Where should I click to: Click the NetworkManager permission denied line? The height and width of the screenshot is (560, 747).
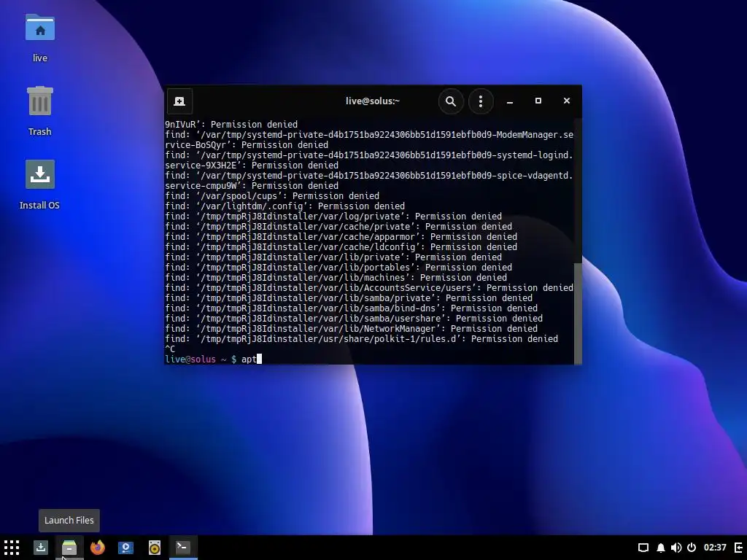(x=351, y=329)
